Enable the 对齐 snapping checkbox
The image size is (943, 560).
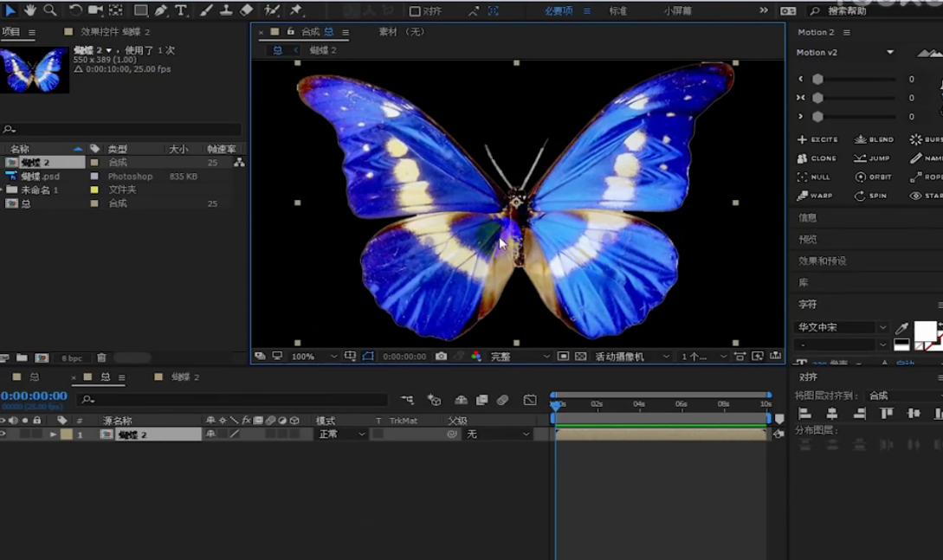[x=415, y=10]
